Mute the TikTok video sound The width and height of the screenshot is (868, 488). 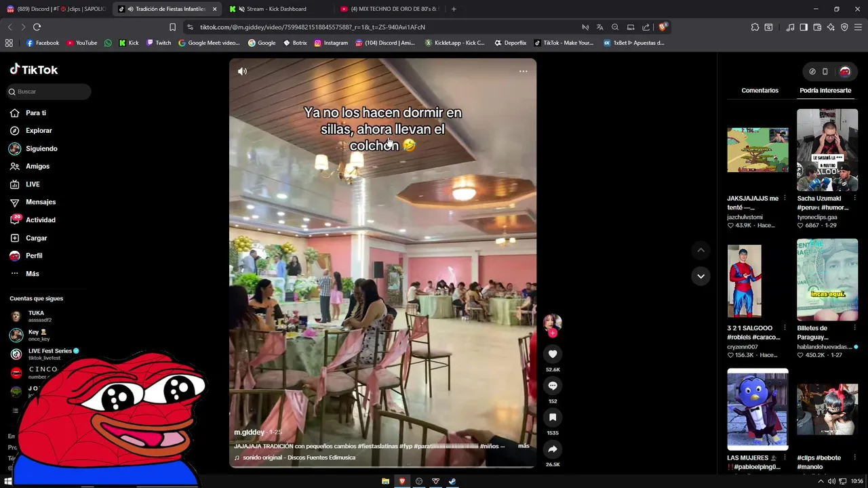point(242,71)
